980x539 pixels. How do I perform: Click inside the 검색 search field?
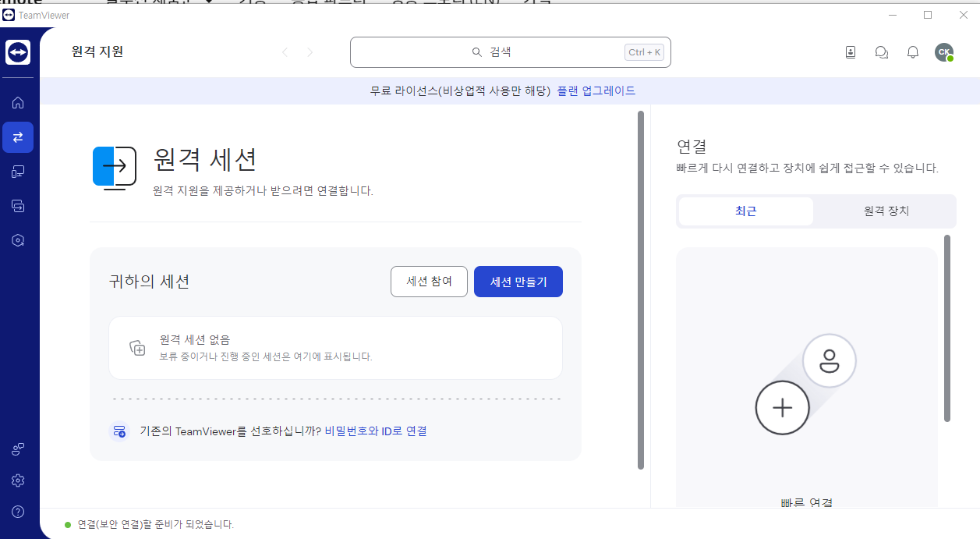coord(511,51)
